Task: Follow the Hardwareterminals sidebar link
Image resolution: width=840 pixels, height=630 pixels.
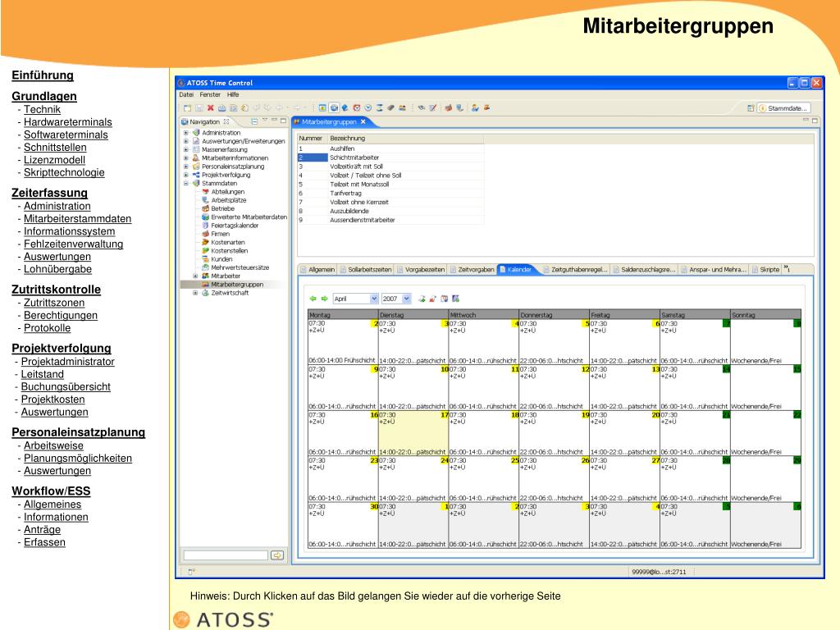Action: (67, 122)
